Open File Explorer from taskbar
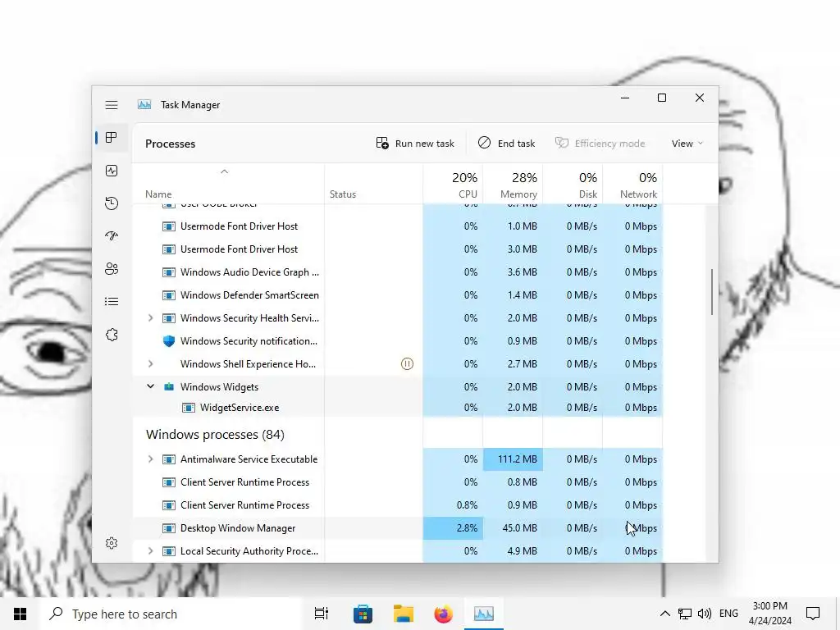Viewport: 840px width, 630px height. (404, 614)
